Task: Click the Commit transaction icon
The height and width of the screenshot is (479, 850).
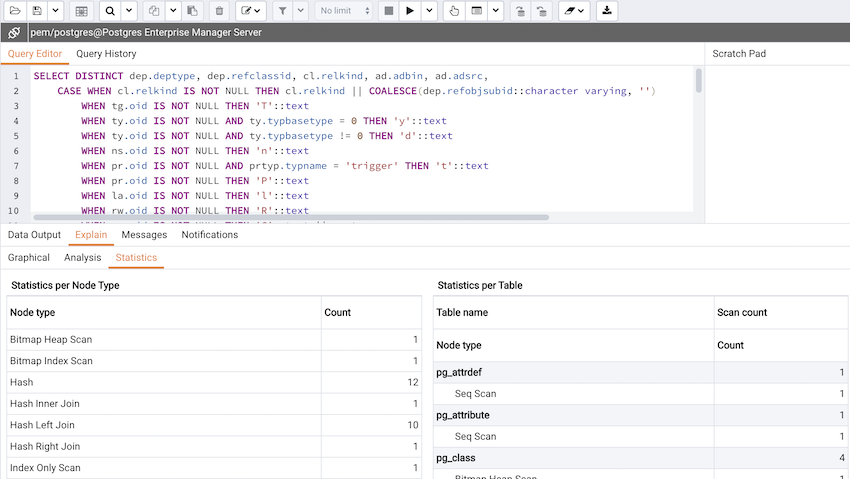Action: point(520,11)
